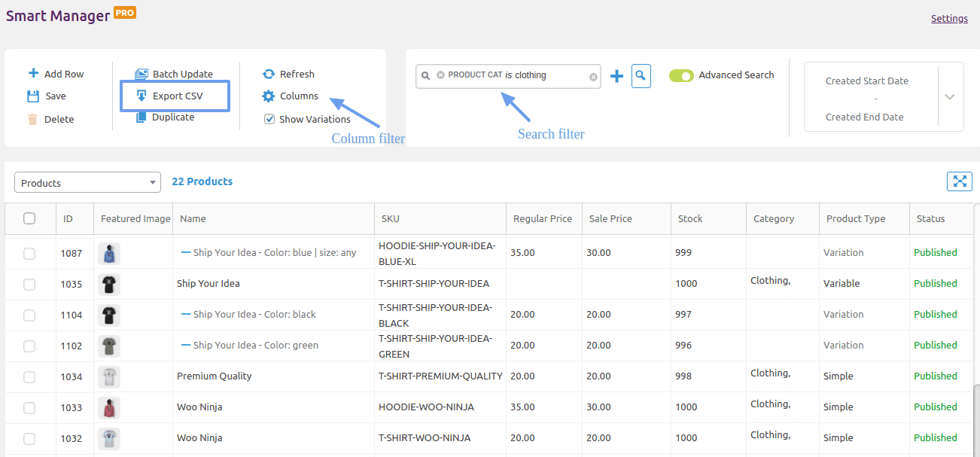
Task: Click featured image of product 1102
Action: tap(109, 346)
